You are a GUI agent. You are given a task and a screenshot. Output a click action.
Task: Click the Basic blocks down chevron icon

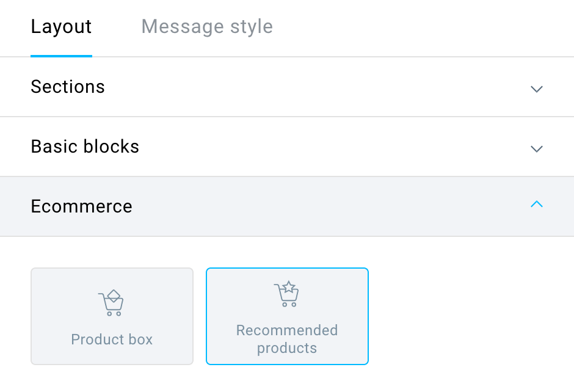coord(537,148)
